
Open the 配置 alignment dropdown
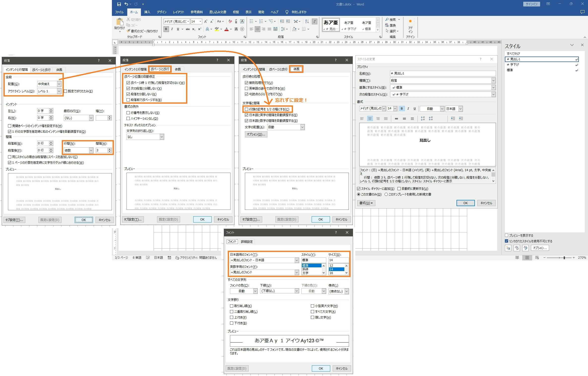[x=59, y=84]
